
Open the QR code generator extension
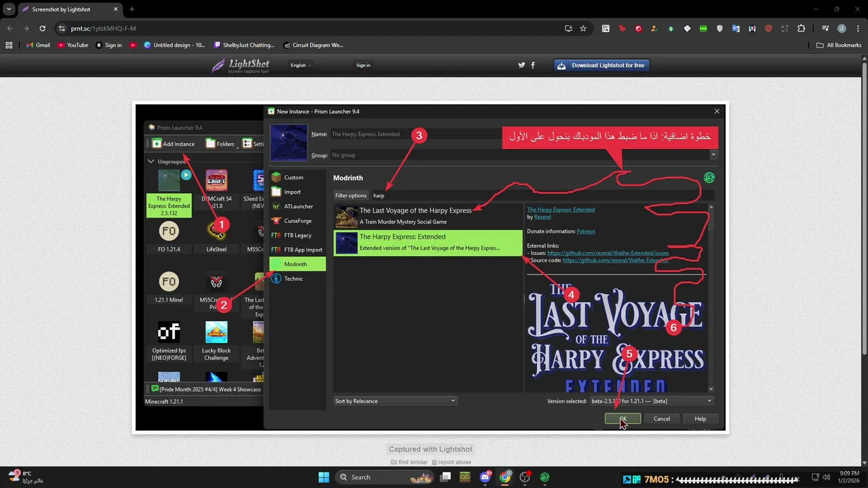[606, 28]
